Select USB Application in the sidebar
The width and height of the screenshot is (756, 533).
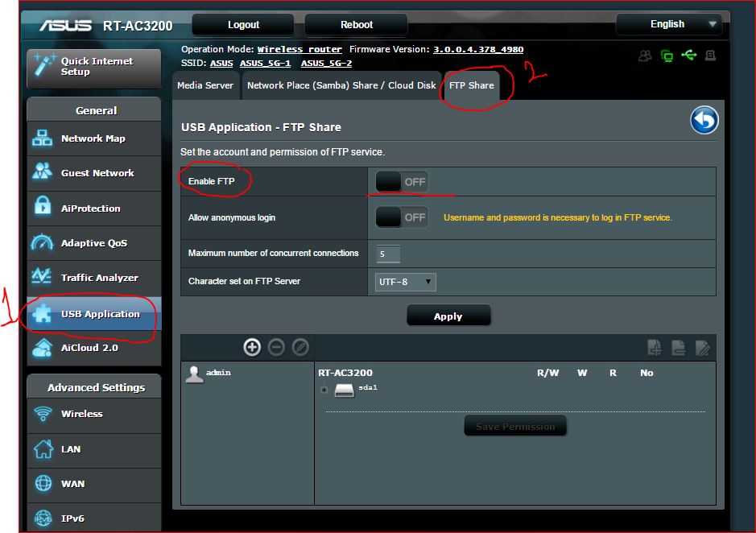click(92, 314)
